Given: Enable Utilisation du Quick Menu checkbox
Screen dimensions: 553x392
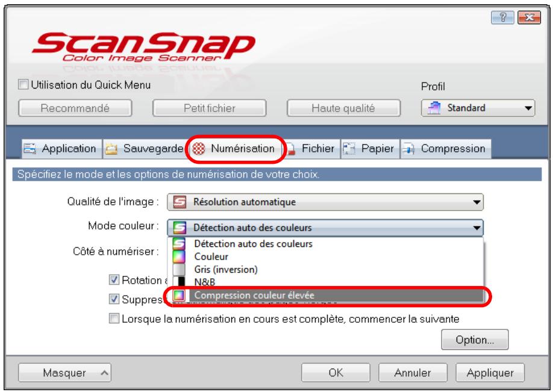Looking at the screenshot, I should [x=23, y=85].
